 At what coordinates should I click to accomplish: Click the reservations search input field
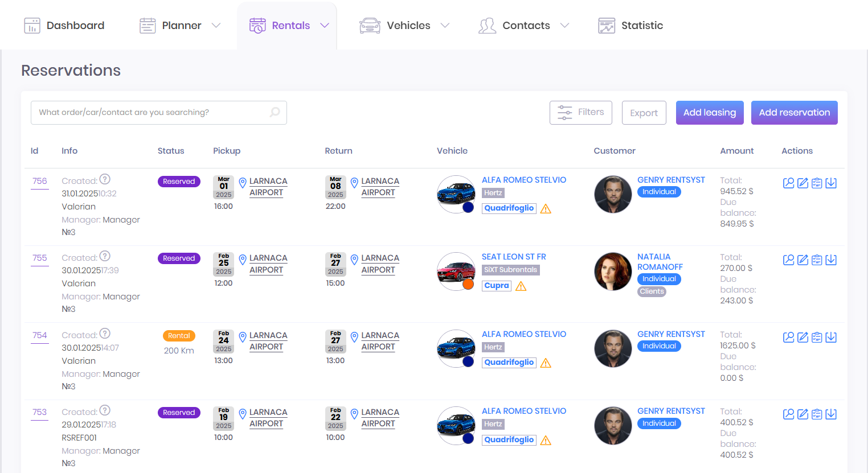[x=151, y=113]
